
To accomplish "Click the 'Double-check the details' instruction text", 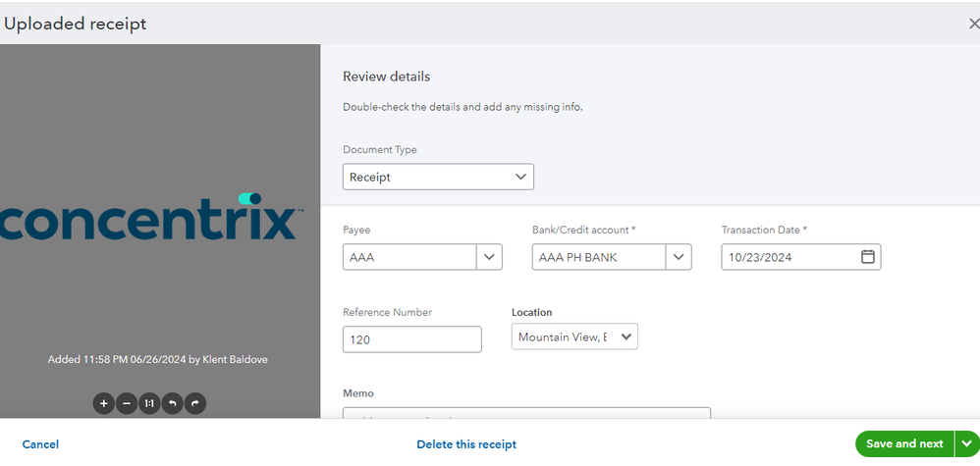I will click(463, 107).
